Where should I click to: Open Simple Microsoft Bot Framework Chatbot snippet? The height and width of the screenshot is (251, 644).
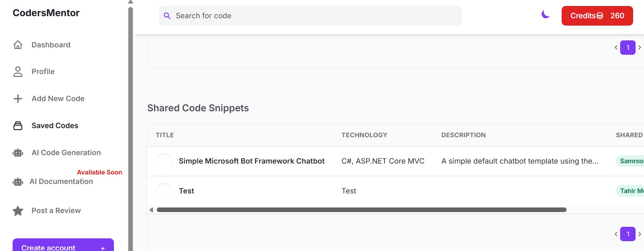[x=252, y=161]
